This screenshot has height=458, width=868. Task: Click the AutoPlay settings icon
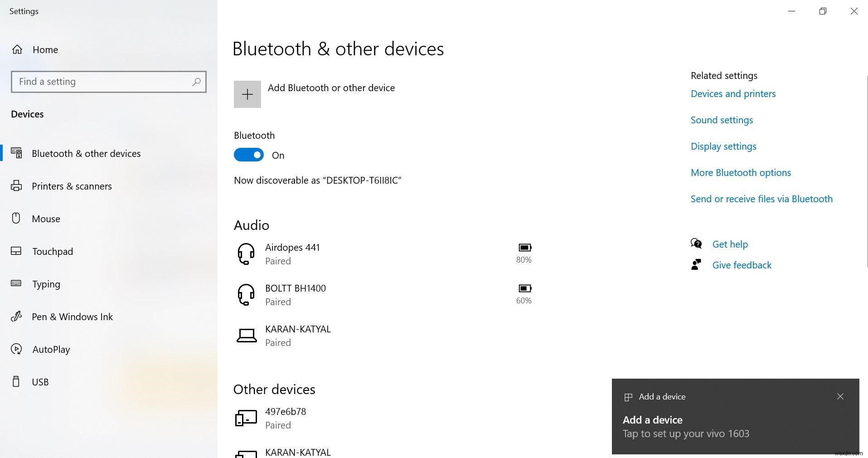(x=16, y=349)
